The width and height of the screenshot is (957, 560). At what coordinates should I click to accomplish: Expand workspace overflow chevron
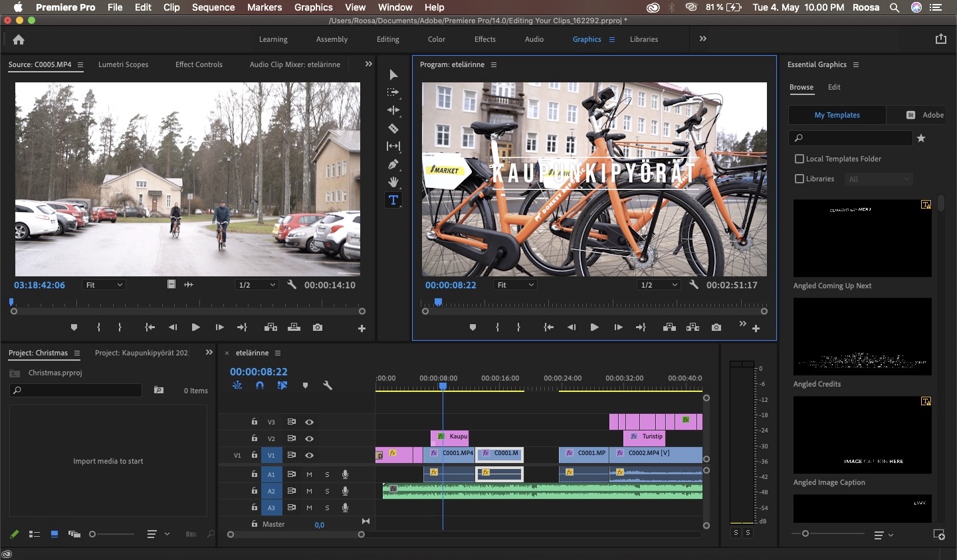[703, 39]
